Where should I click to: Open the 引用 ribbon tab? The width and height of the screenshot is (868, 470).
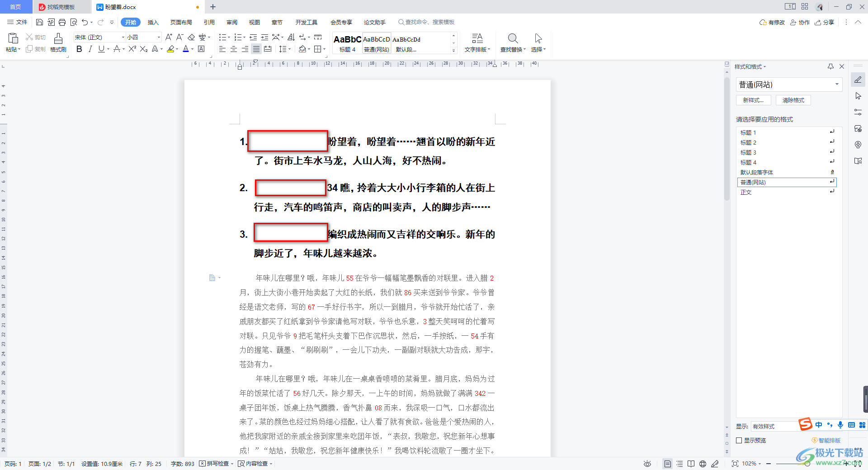tap(209, 22)
